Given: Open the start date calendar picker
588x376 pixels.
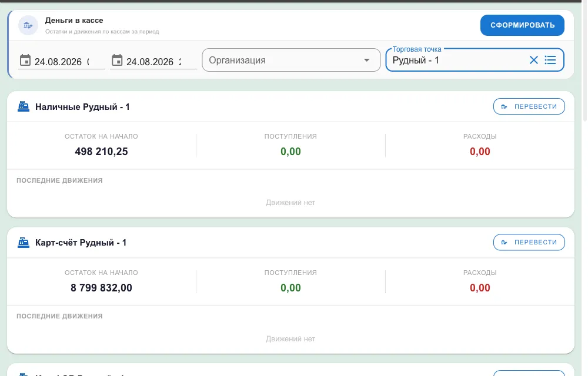Looking at the screenshot, I should point(25,61).
